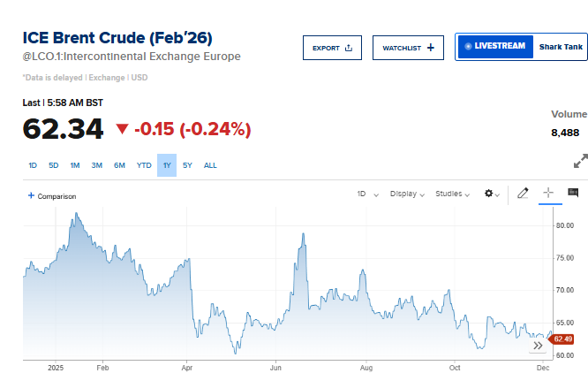Click the LIVESTREAM button
588x373 pixels.
tap(494, 46)
